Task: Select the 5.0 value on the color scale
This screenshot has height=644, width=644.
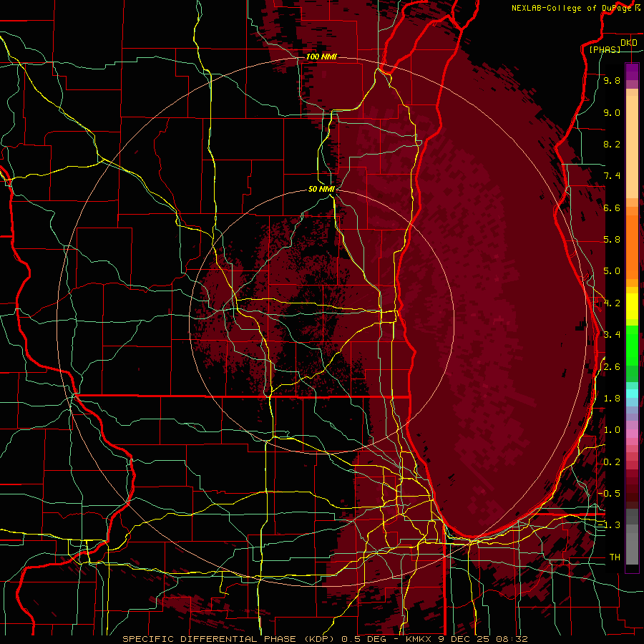Action: click(612, 271)
